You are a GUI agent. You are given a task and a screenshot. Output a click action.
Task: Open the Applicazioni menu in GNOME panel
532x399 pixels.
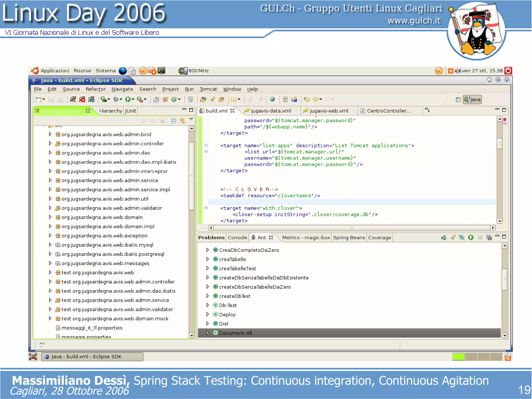point(55,71)
